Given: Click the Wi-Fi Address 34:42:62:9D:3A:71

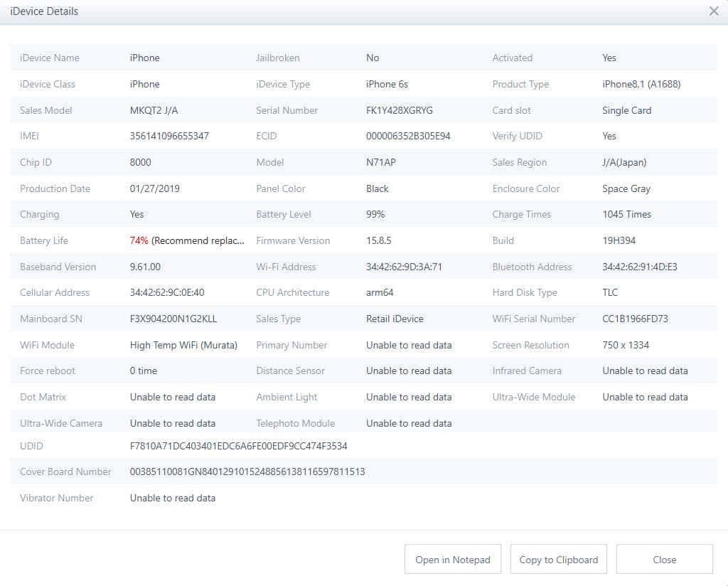Looking at the screenshot, I should [x=404, y=267].
